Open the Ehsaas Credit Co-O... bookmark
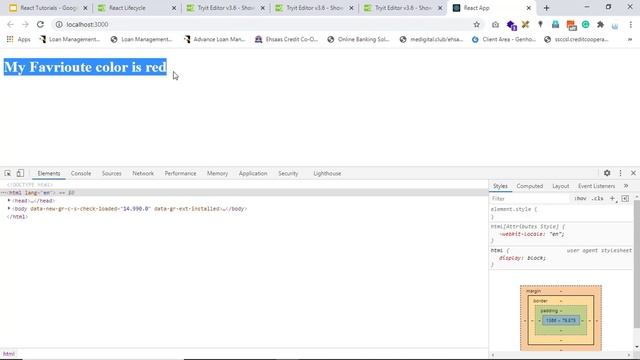Screen dimensions: 640x360 pyautogui.click(x=286, y=39)
